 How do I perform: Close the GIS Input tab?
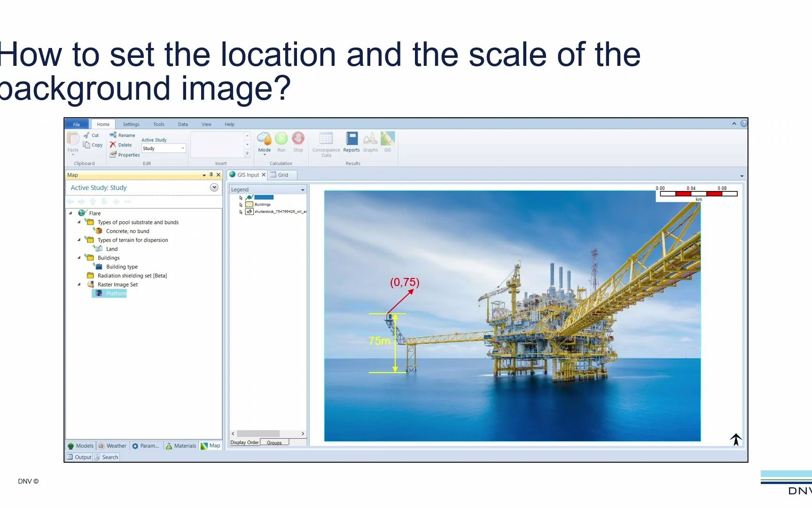click(264, 175)
